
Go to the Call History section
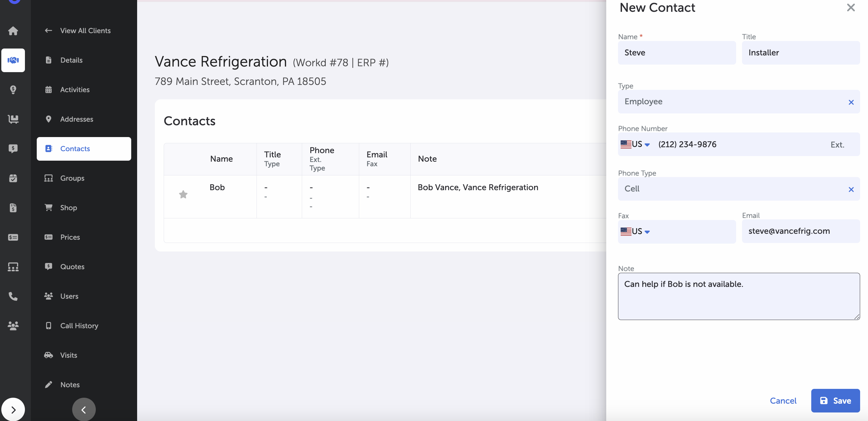pyautogui.click(x=79, y=326)
